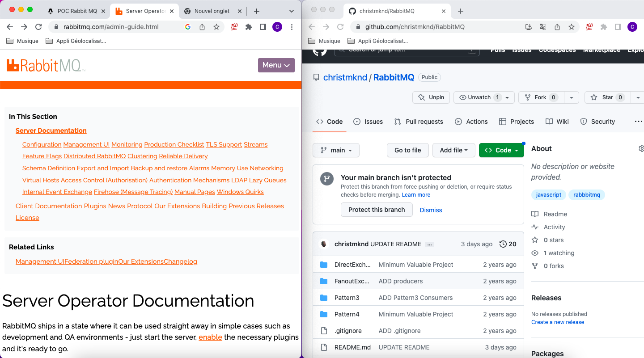Close the POC Rabbit MQ tab
Image resolution: width=644 pixels, height=358 pixels.
pos(104,11)
